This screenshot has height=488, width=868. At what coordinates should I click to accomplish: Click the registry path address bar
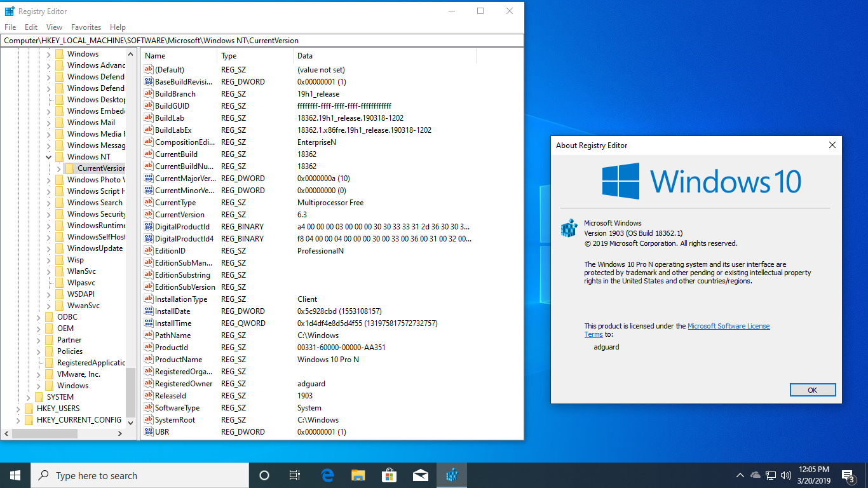(x=262, y=41)
